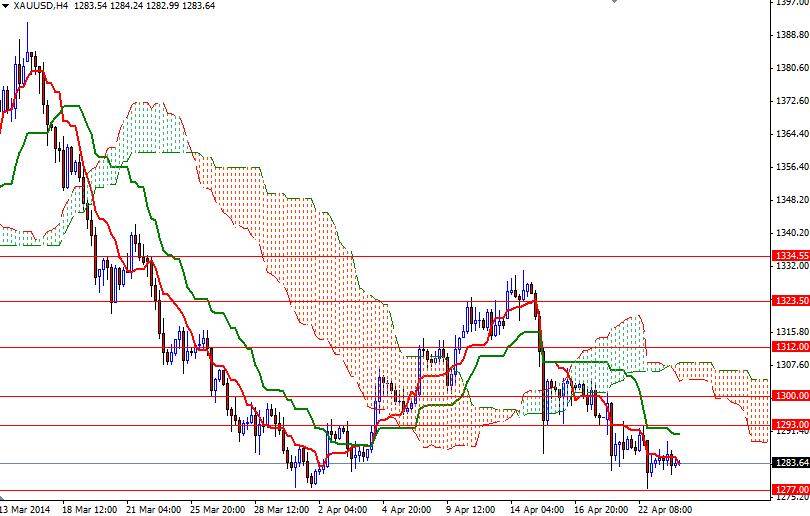The width and height of the screenshot is (810, 516).
Task: Click the 2 Apr 04:00 time label
Action: click(342, 509)
